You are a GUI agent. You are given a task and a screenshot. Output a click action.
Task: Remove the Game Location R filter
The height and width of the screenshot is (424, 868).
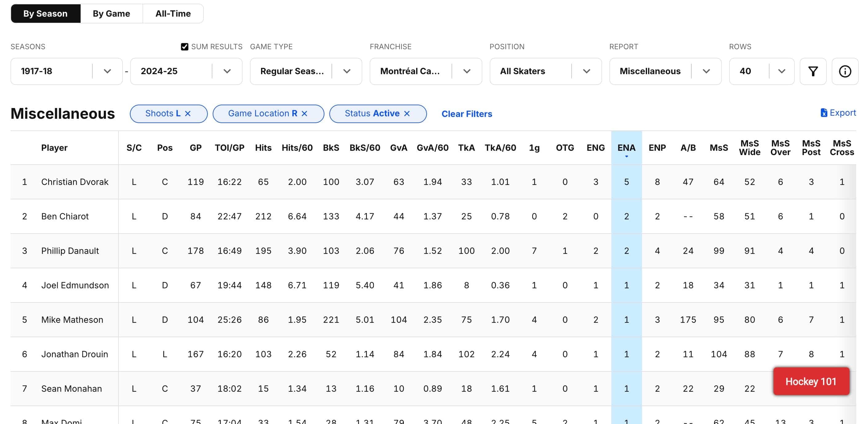coord(304,114)
